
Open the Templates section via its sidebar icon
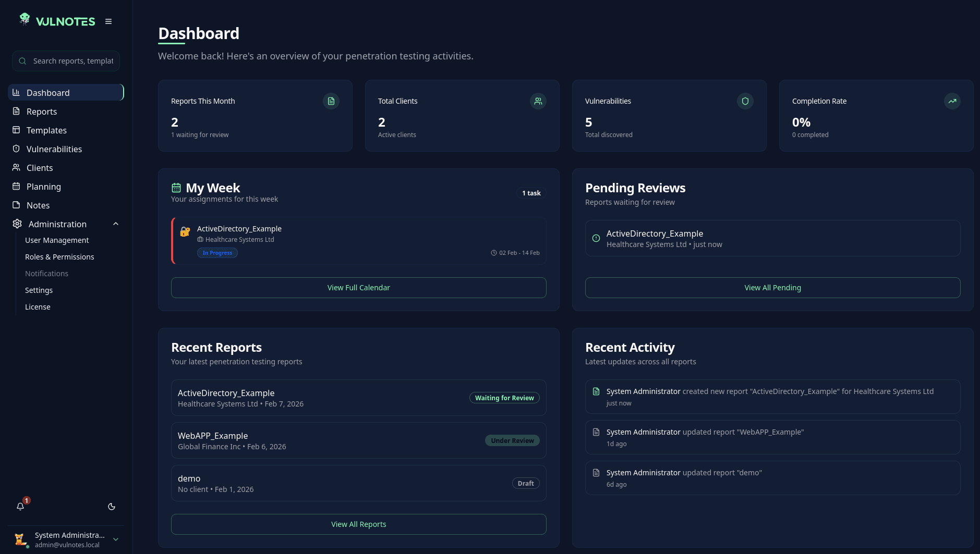pos(16,130)
